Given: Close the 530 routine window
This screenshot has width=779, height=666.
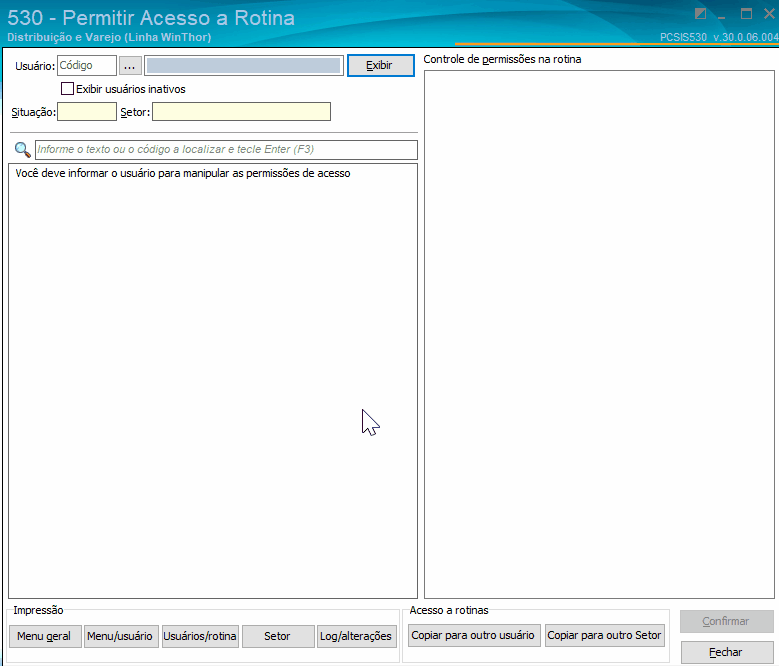Looking at the screenshot, I should tap(770, 14).
